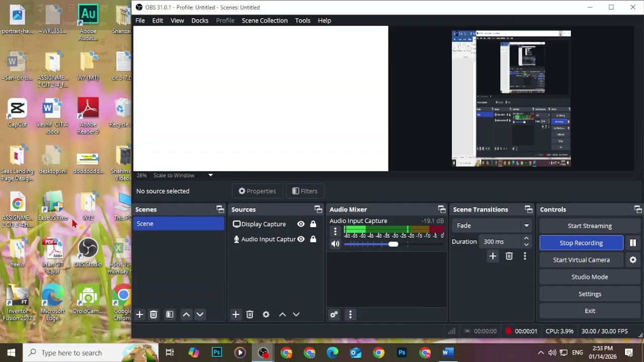Open source Filters button
This screenshot has height=362, width=644.
click(x=305, y=191)
